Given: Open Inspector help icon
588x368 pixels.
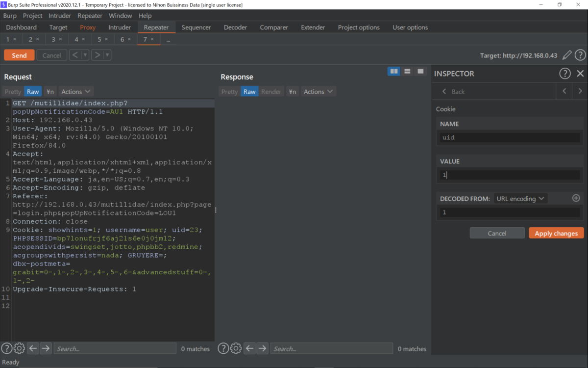Looking at the screenshot, I should 565,74.
